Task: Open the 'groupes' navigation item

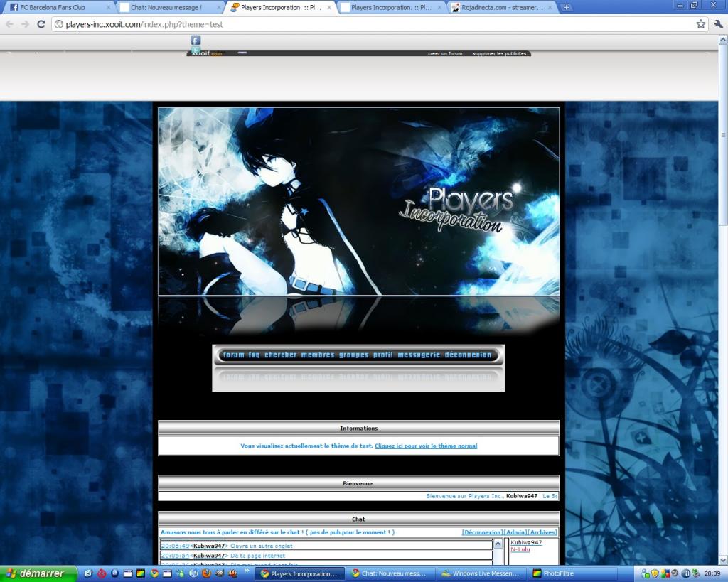Action: 353,355
